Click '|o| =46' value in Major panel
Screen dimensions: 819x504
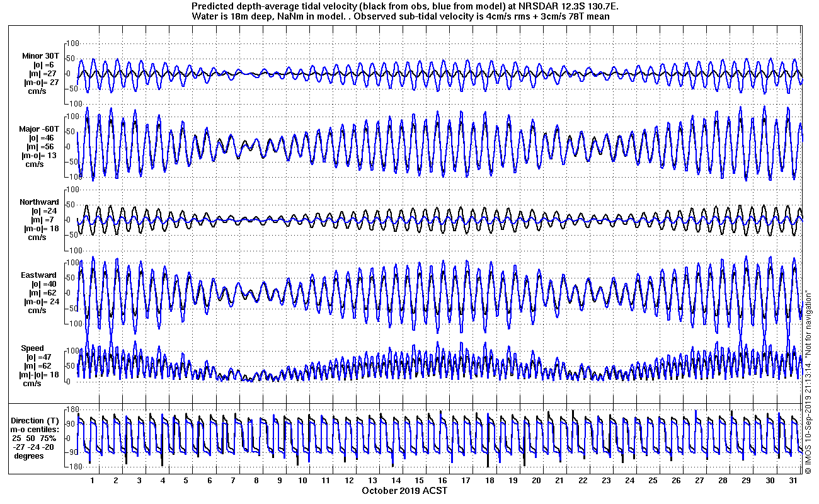coord(43,138)
